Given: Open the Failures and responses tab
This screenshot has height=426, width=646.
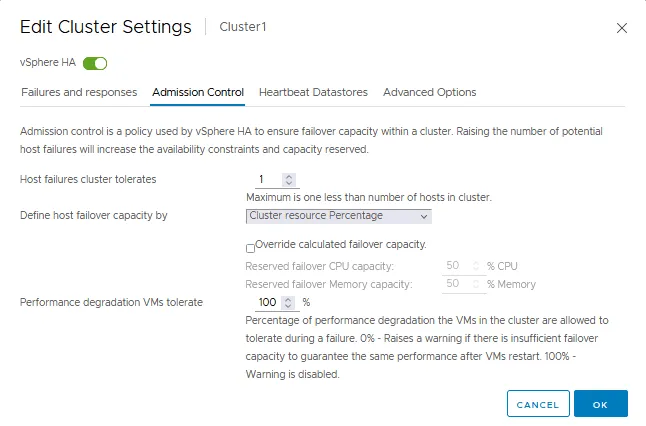Looking at the screenshot, I should pos(79,92).
